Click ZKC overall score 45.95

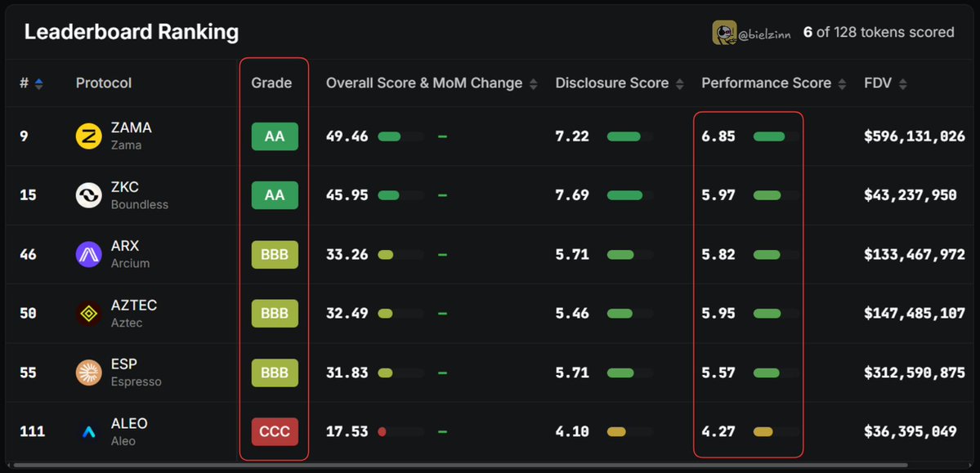[x=347, y=195]
